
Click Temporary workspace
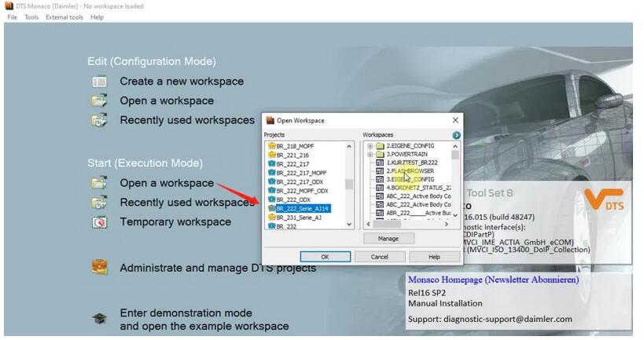coord(175,222)
